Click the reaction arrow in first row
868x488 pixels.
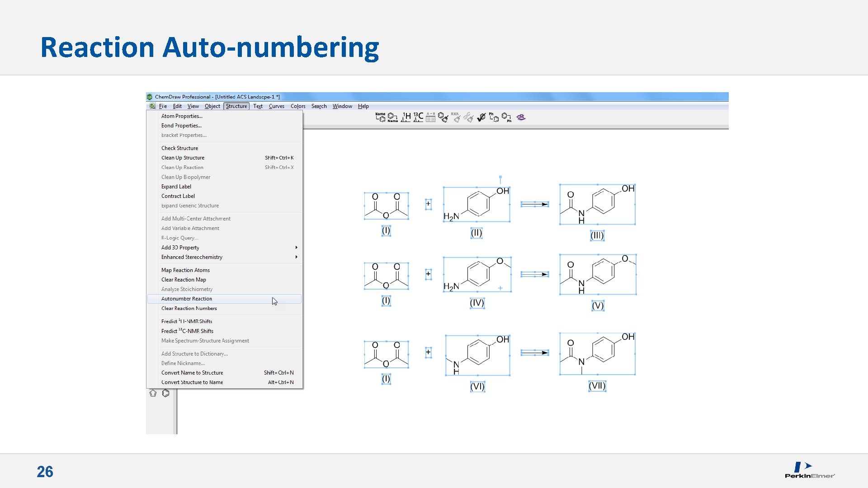coord(534,204)
